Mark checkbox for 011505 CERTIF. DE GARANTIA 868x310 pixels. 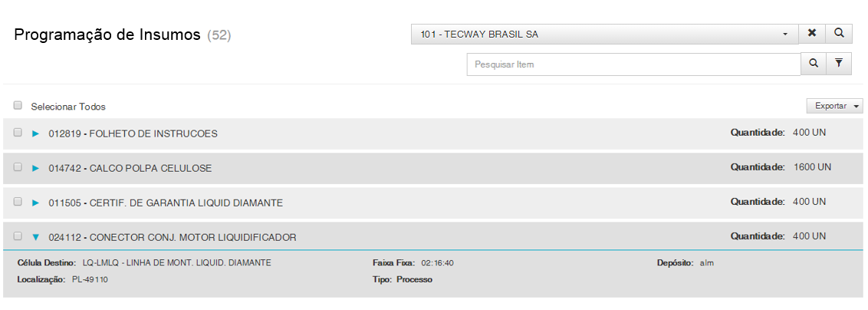[x=18, y=202]
